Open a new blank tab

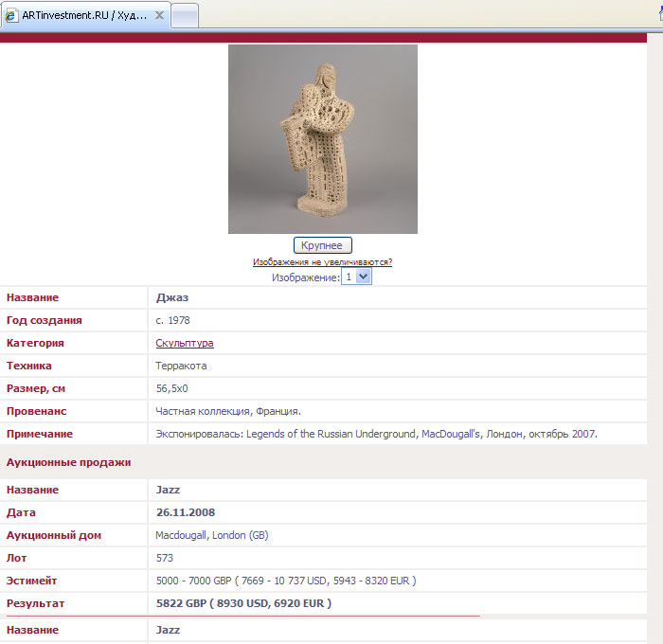pos(185,16)
